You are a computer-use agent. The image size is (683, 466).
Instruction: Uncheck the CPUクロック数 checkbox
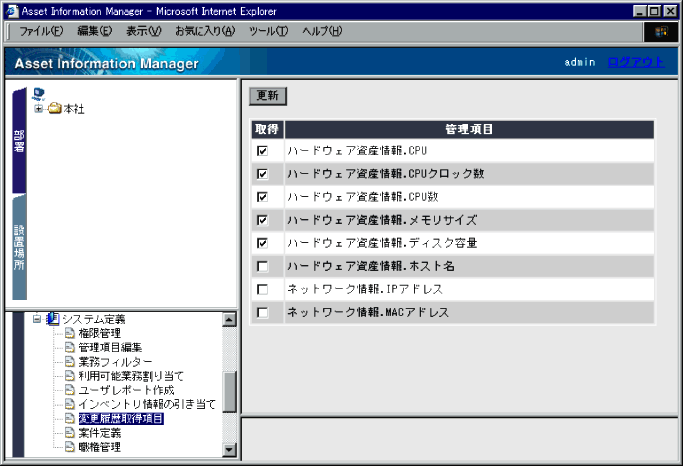pos(262,174)
